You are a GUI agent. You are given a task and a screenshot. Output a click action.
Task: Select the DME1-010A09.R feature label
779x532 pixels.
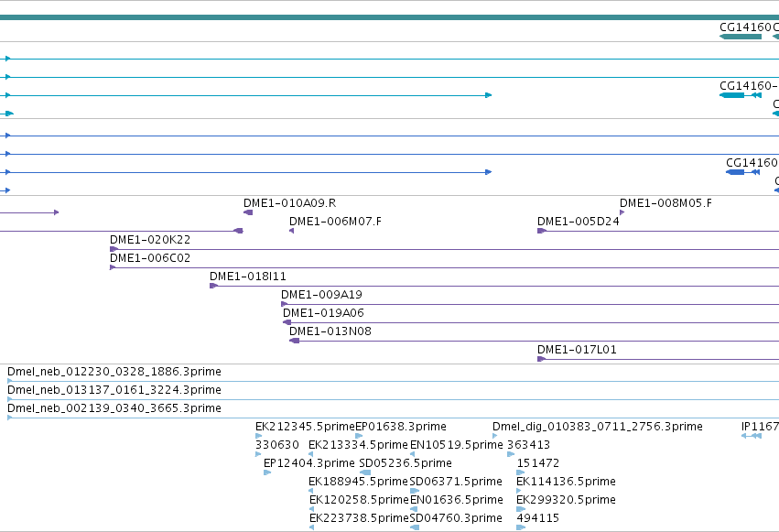tap(289, 203)
